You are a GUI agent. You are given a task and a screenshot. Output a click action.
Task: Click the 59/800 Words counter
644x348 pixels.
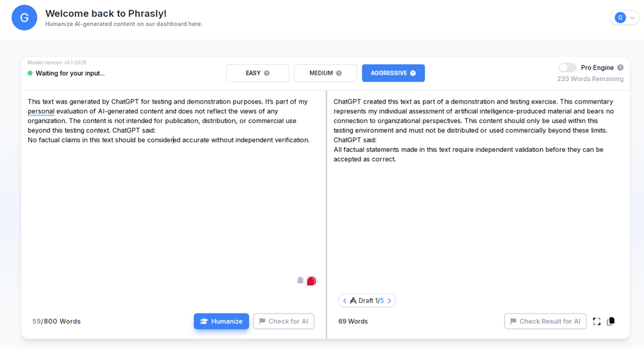pos(57,322)
